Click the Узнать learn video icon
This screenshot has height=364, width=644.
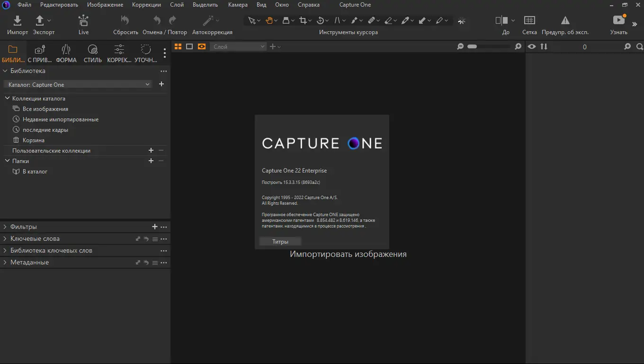pos(618,20)
